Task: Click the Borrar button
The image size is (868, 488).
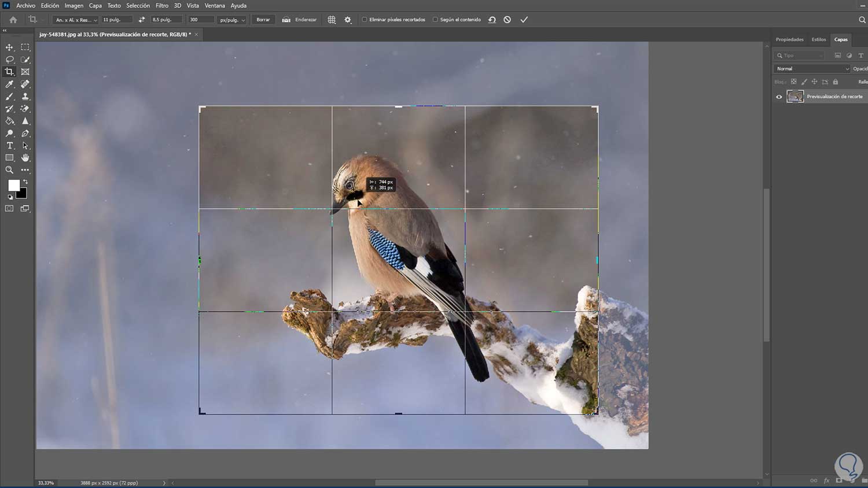Action: (x=263, y=20)
